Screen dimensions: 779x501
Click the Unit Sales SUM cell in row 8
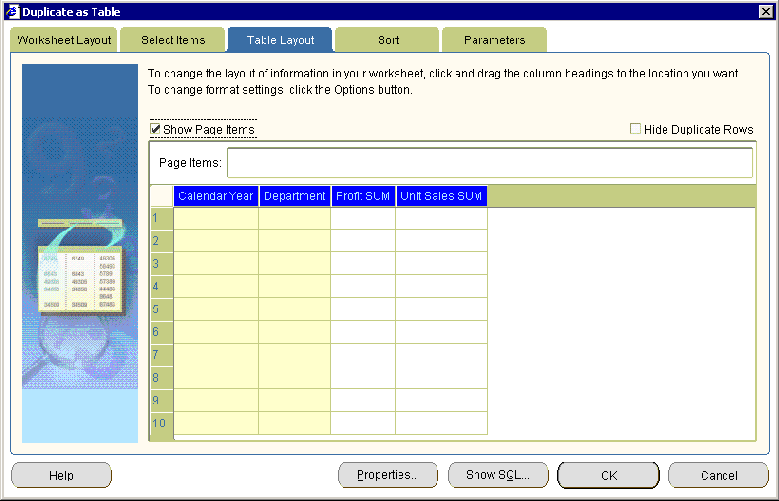[x=442, y=378]
